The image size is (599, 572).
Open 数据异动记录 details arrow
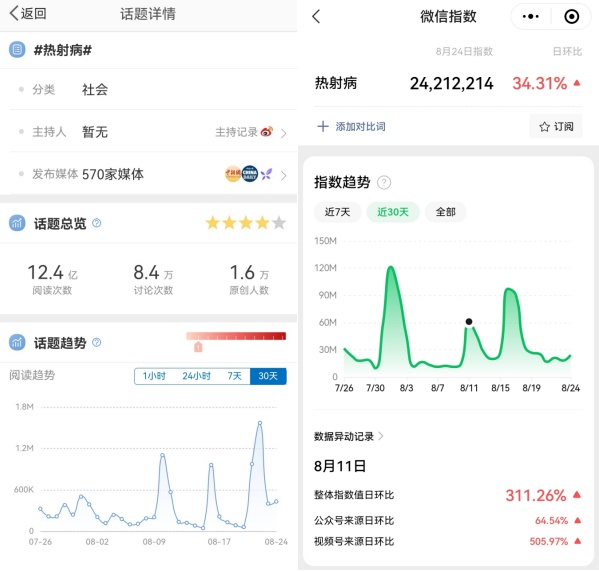(381, 436)
